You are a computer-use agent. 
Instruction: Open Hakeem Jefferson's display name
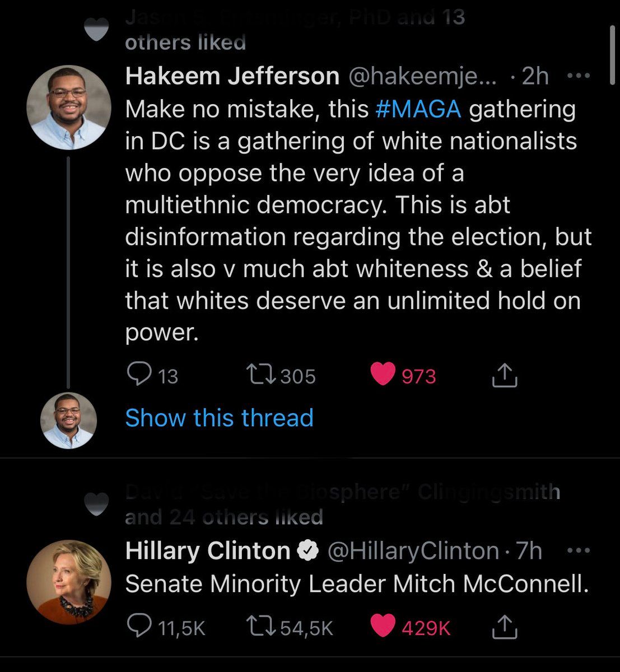pos(232,76)
